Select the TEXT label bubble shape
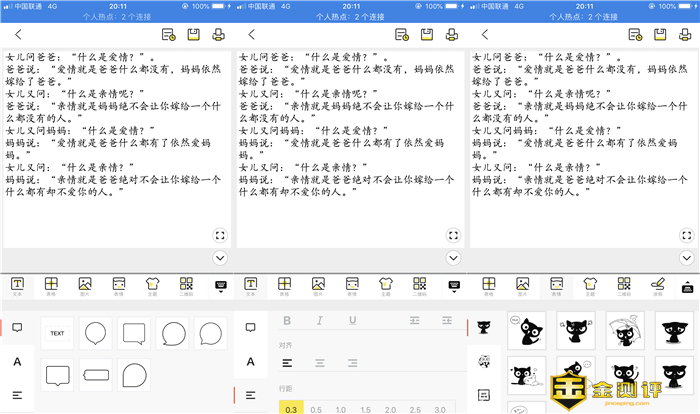Screen dimensions: 700x414 57,333
